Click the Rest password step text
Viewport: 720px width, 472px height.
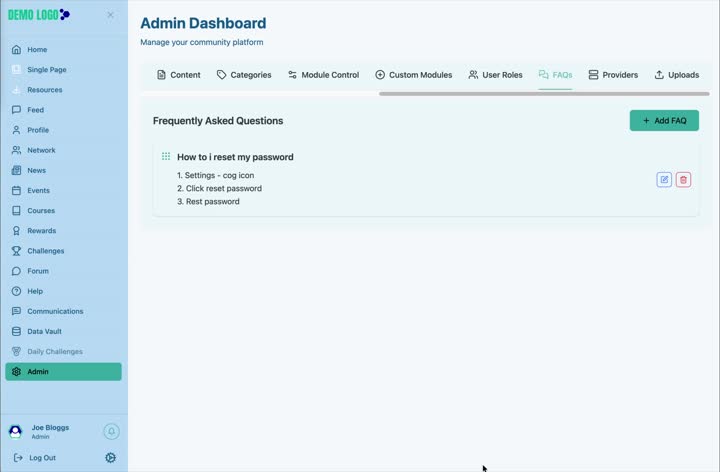(x=208, y=202)
